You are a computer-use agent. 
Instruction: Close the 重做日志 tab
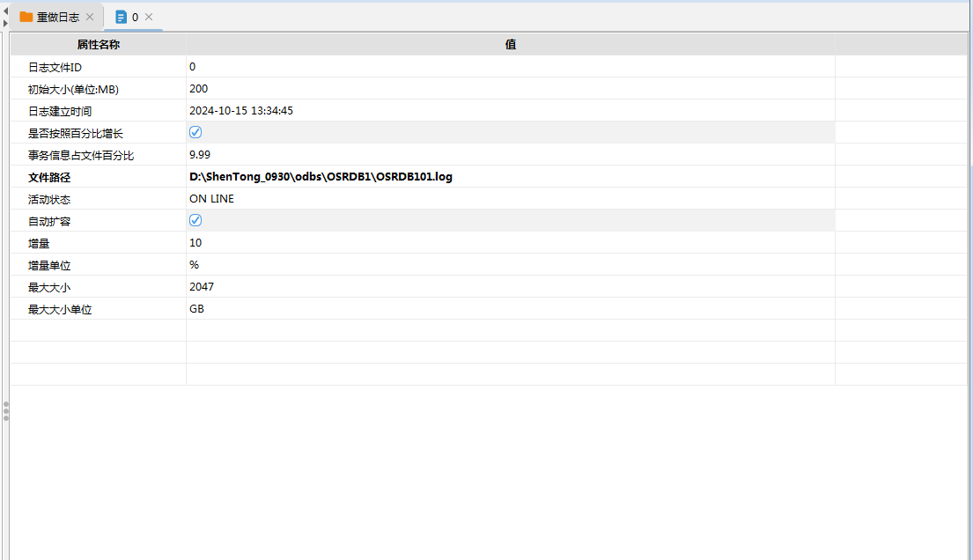coord(90,17)
